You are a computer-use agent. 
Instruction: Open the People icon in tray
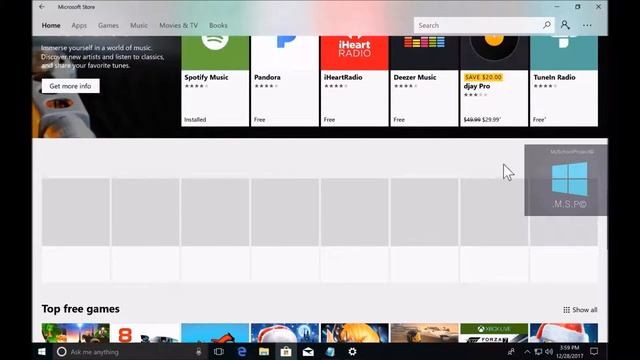tap(511, 351)
